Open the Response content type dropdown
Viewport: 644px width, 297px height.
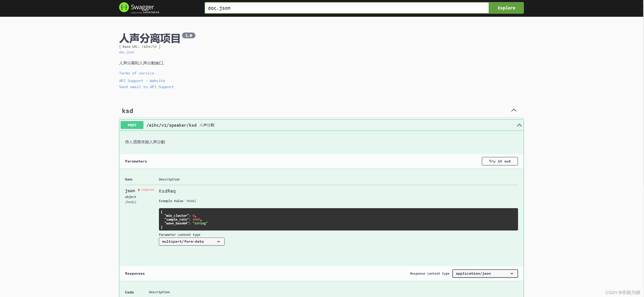point(485,273)
